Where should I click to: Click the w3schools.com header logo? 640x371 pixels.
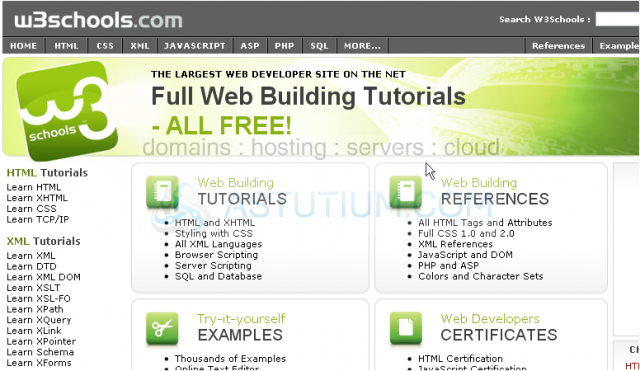[98, 20]
